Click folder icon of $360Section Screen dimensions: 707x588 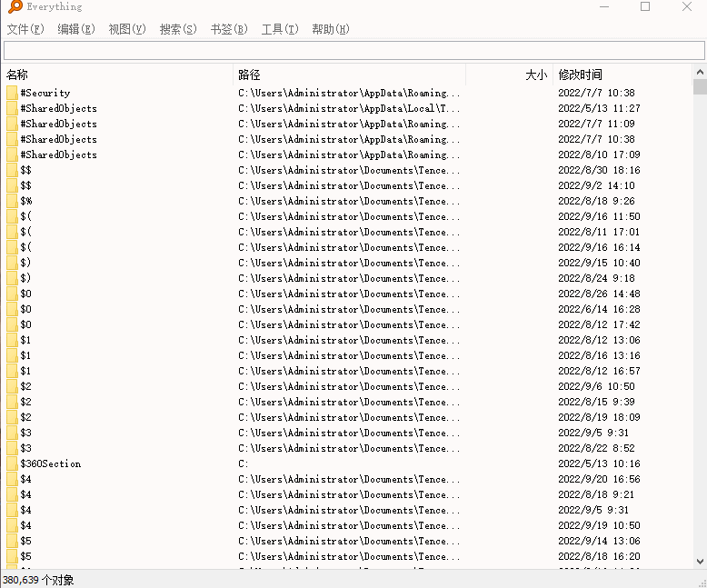click(x=12, y=463)
